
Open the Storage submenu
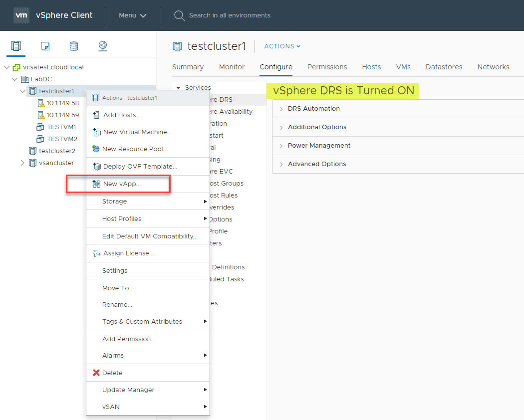pyautogui.click(x=148, y=202)
